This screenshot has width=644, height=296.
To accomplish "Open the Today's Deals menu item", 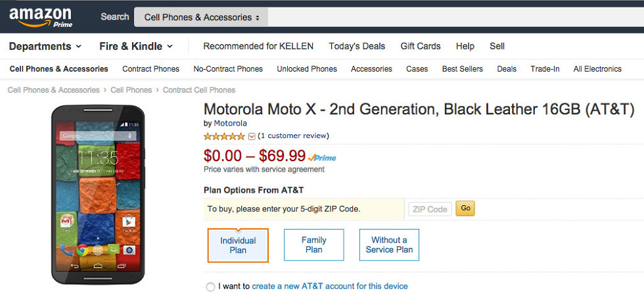I will pos(357,46).
